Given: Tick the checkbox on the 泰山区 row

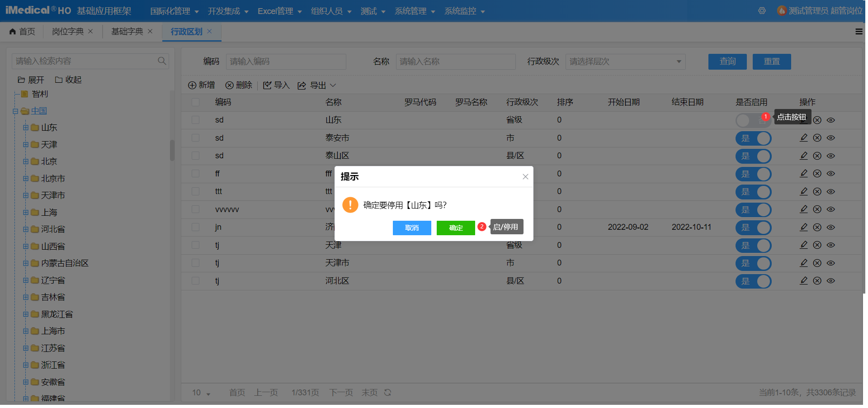Looking at the screenshot, I should coord(195,156).
